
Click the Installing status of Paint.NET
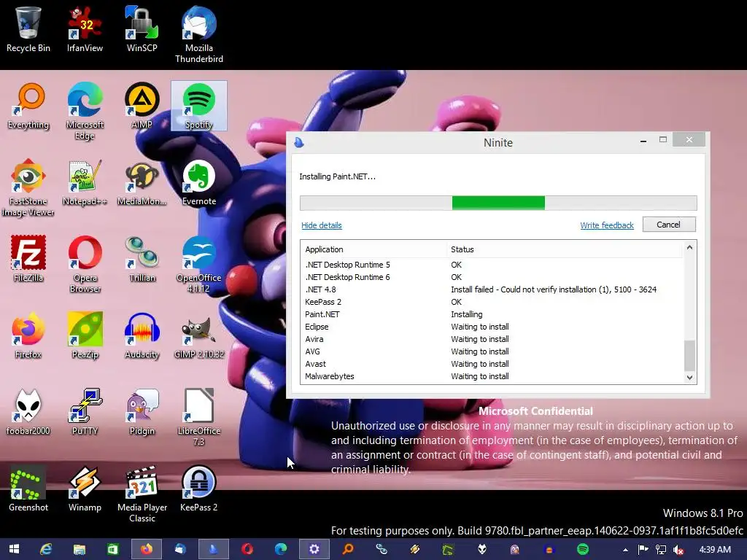(466, 314)
